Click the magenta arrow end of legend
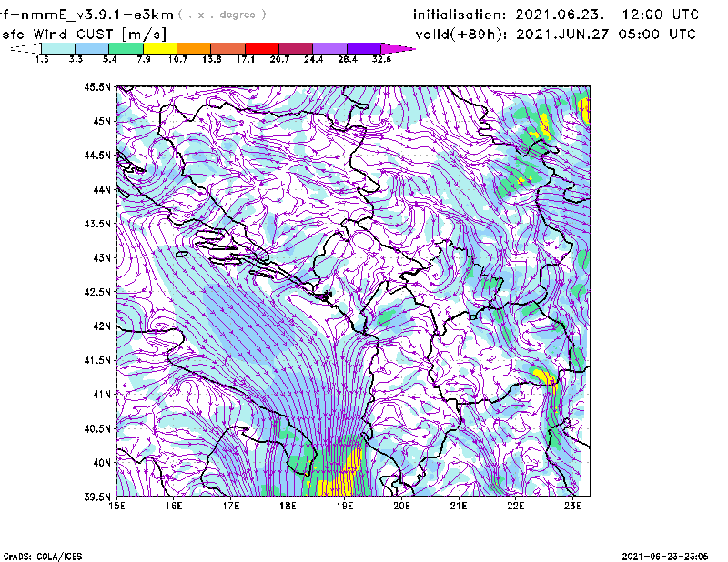Screen dimensions: 728x562 click(x=398, y=48)
